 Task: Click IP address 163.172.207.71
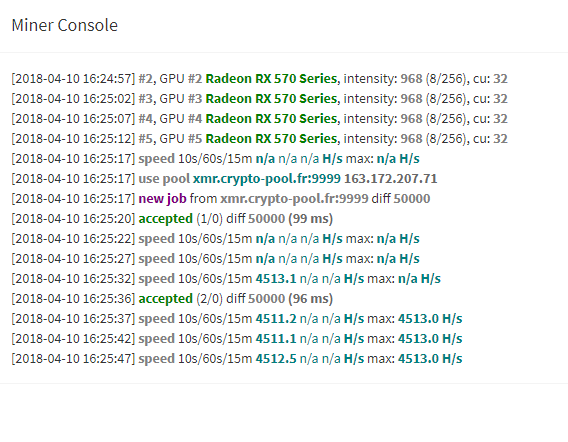pos(390,179)
